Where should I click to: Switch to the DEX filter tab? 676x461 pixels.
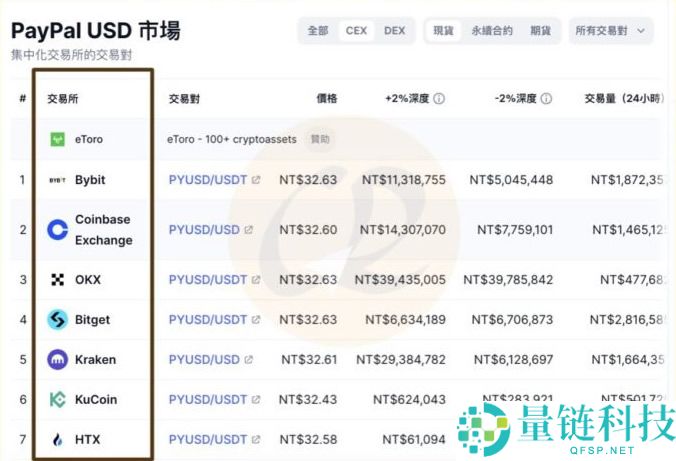click(x=394, y=31)
